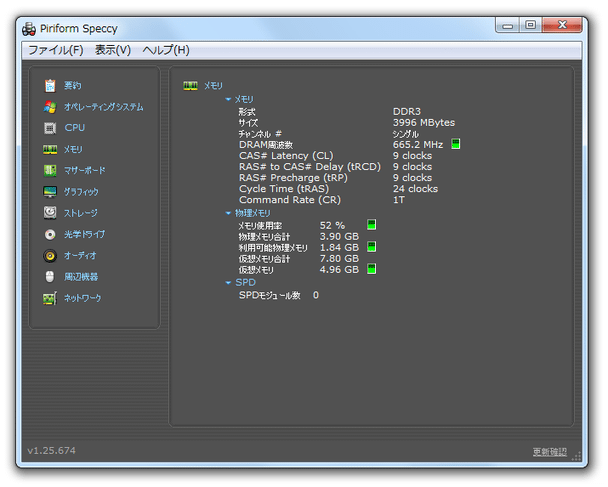Grab the window resize grip corner
The width and height of the screenshot is (608, 487).
(577, 456)
